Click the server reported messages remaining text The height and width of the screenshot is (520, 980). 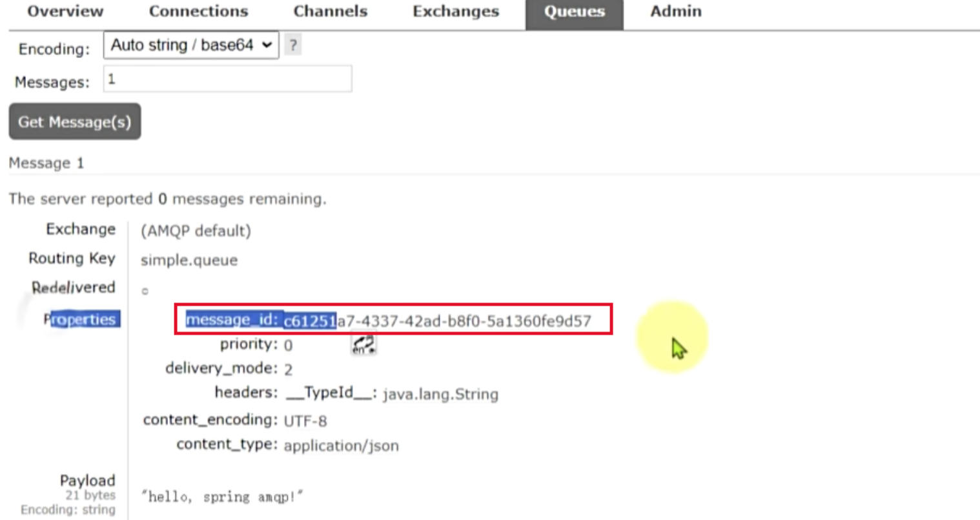click(167, 199)
